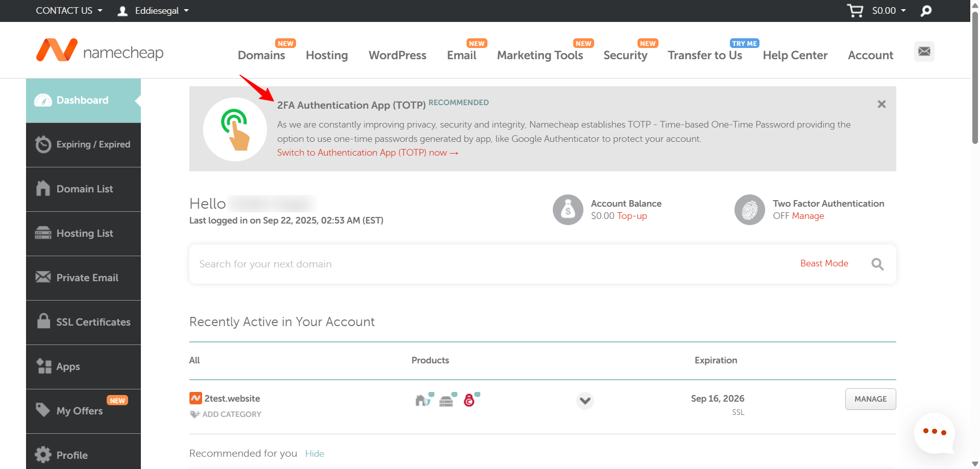Open the Eddiesegal user dropdown
Screen dimensions: 980x469
coord(153,11)
